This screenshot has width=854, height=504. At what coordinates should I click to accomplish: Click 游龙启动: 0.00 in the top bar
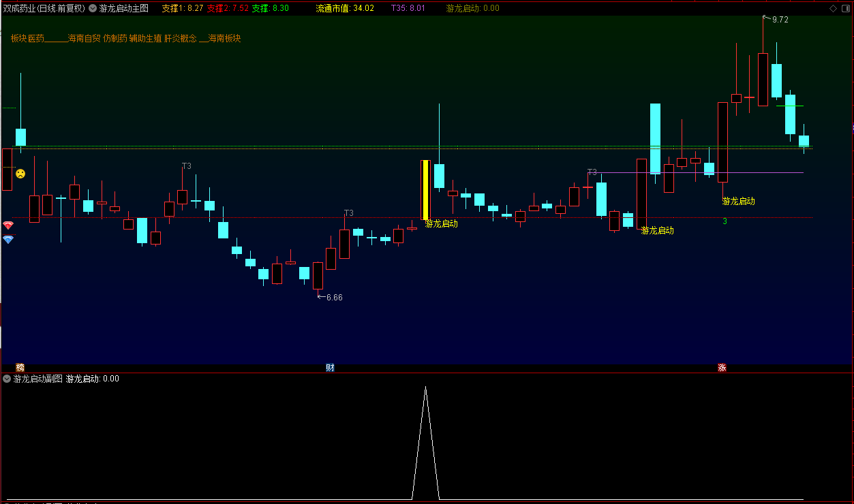point(473,8)
